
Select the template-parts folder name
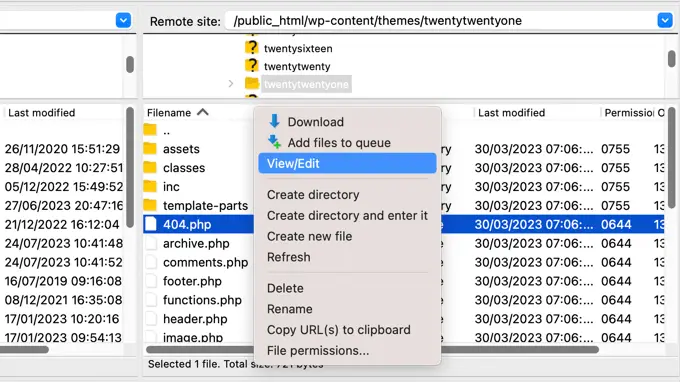coord(205,206)
